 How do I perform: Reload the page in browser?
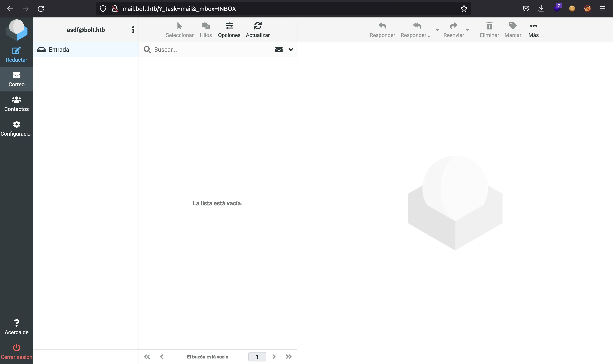click(41, 9)
